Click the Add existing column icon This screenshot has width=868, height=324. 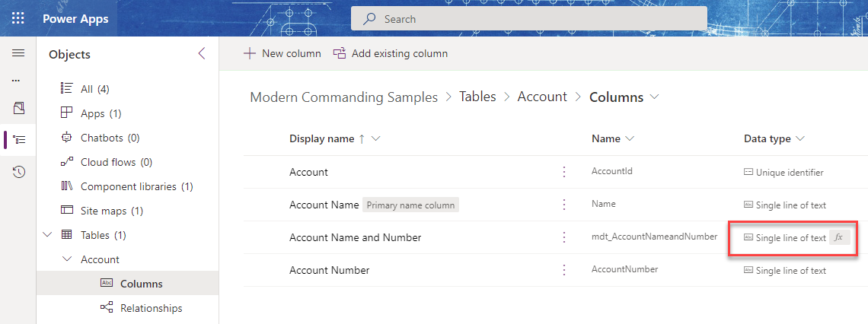pyautogui.click(x=340, y=54)
